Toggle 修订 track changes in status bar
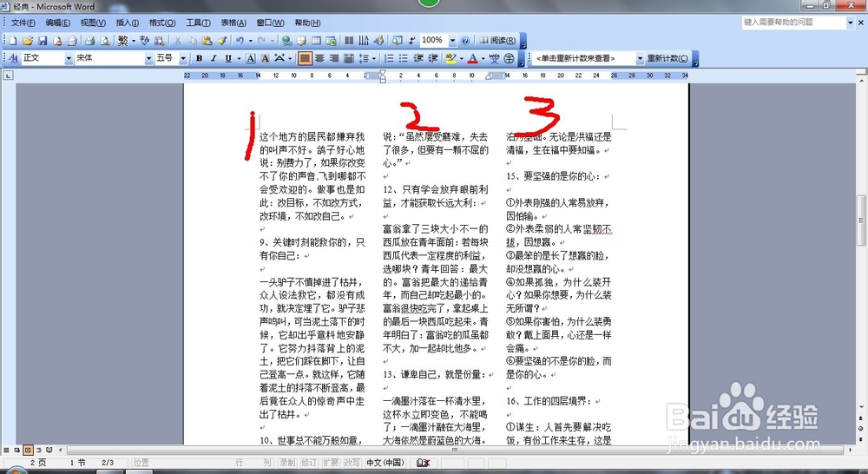 coord(309,463)
